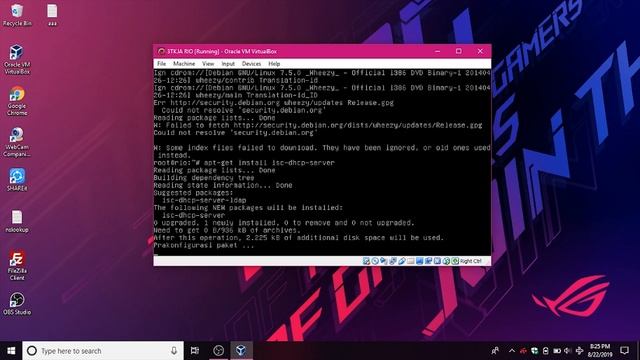The image size is (640, 360).
Task: Click the shared folders indicator in VirtualBox status bar
Action: tap(411, 261)
